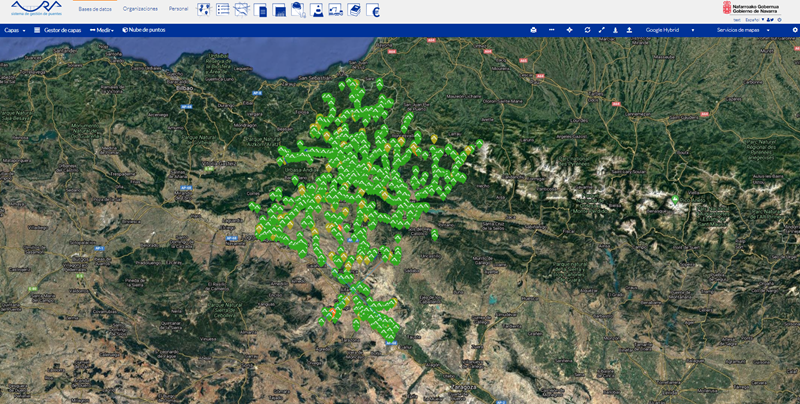Viewport: 800px width, 404px height.
Task: Toggle the pan/move crosshair tool
Action: [x=569, y=30]
